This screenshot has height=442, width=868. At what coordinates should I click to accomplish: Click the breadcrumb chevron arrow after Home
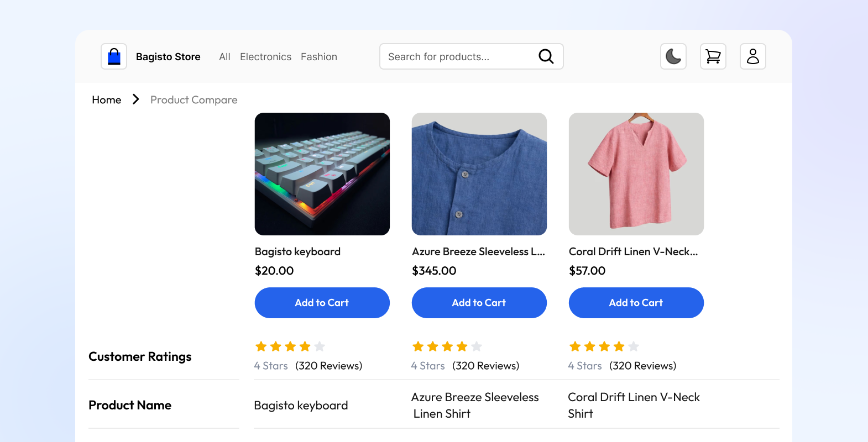[x=135, y=99]
